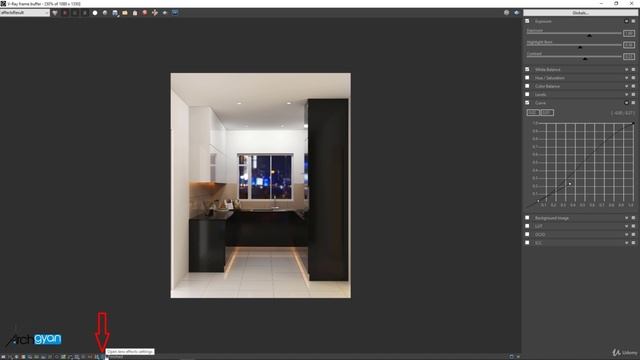The image size is (640, 360).
Task: Switch to RGB color channel view
Action: 55,13
